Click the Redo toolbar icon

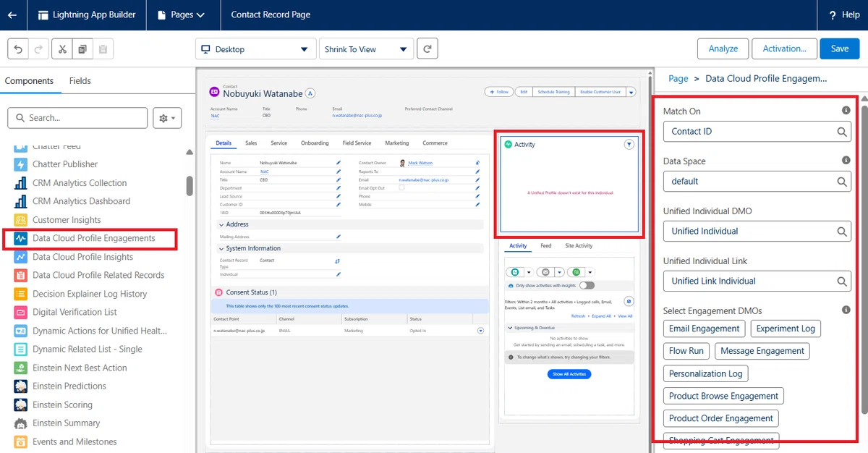click(39, 49)
